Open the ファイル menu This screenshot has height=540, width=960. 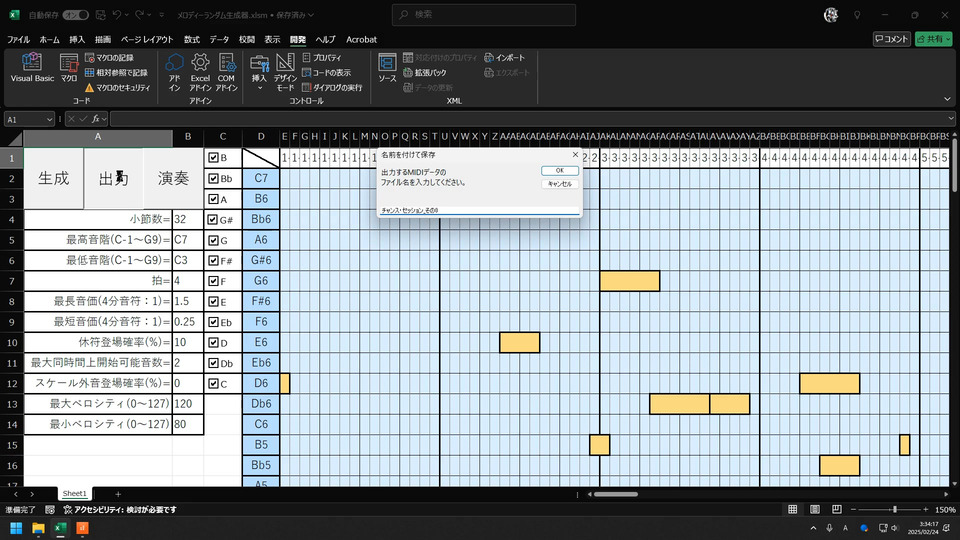click(19, 39)
